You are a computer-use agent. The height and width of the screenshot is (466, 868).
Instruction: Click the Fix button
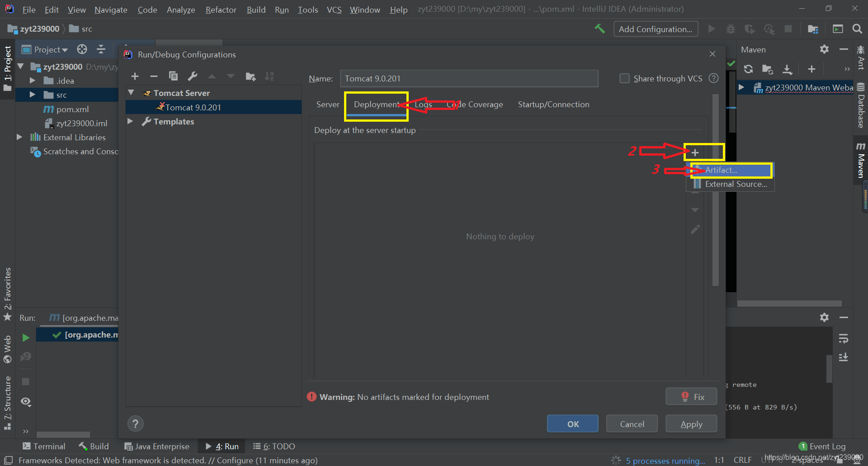[x=691, y=397]
